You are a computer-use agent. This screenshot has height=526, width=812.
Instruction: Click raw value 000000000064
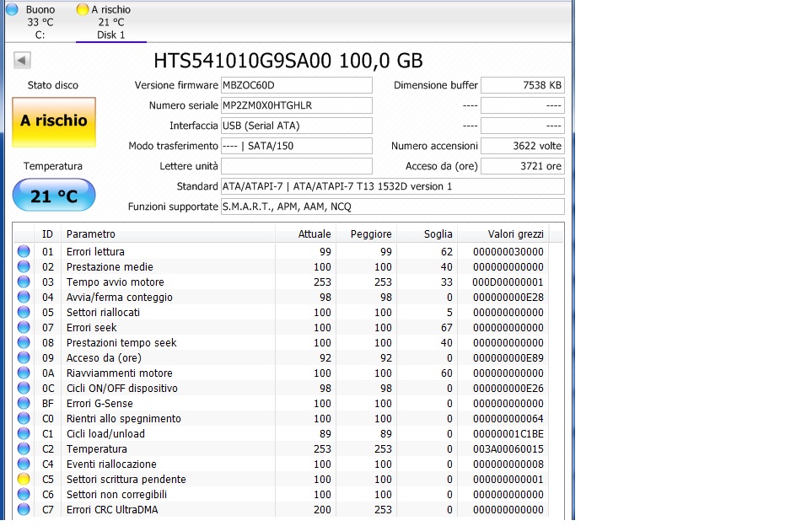click(508, 418)
